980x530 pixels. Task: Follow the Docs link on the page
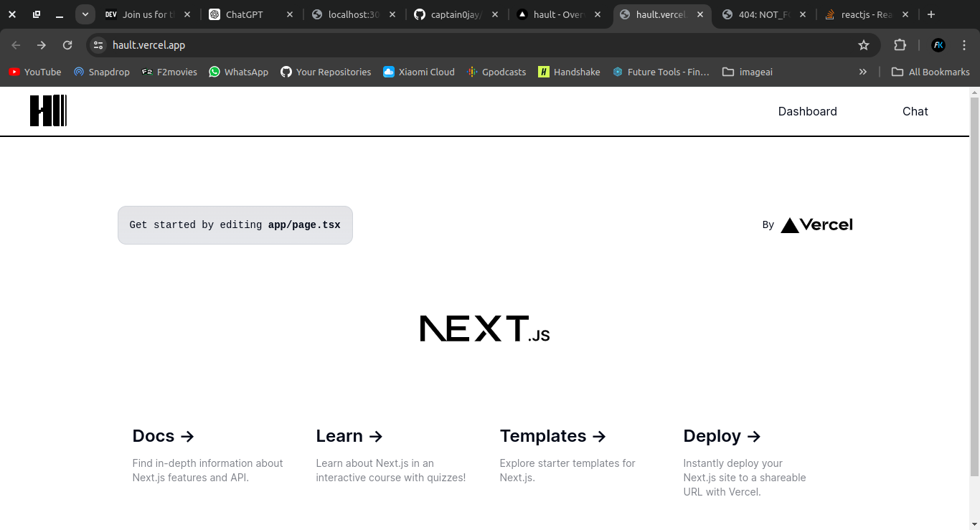tap(163, 436)
